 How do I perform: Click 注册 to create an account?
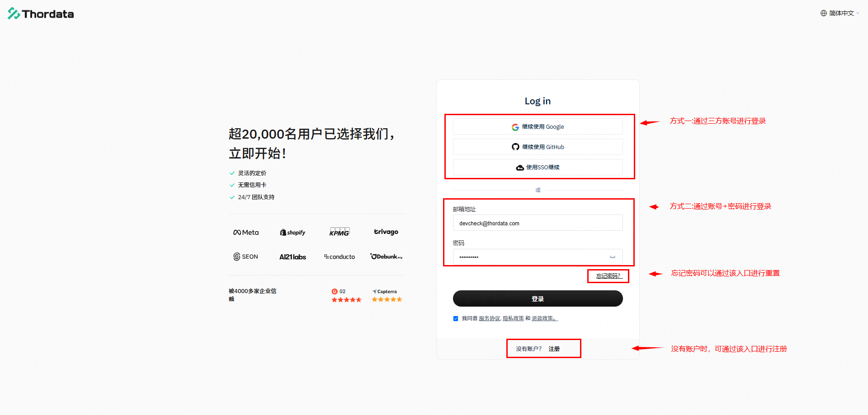[x=554, y=349]
